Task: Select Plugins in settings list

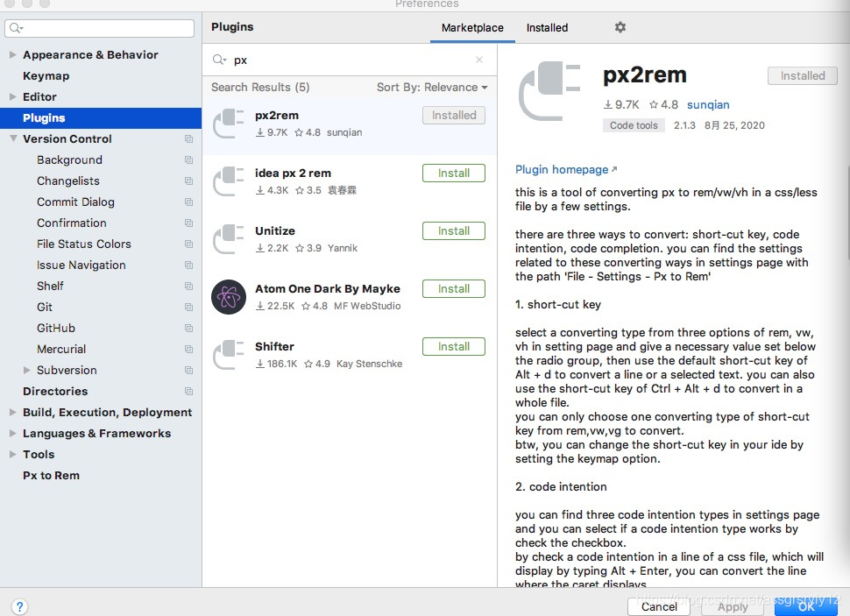Action: point(101,117)
